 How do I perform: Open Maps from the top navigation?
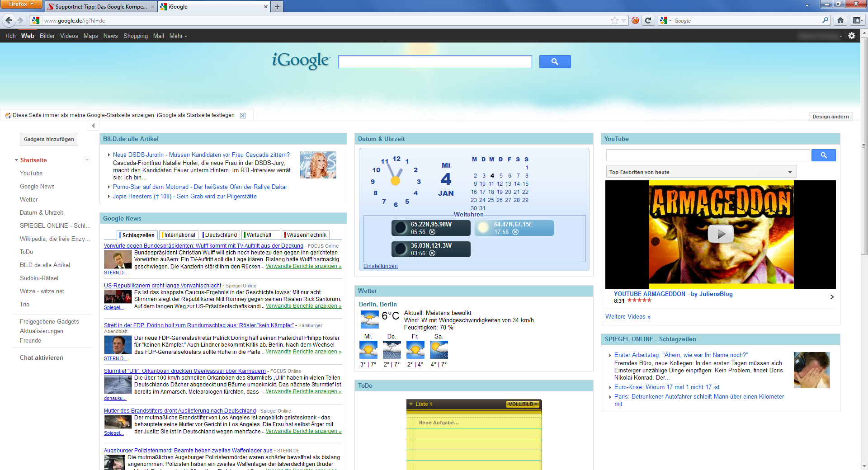(x=90, y=36)
